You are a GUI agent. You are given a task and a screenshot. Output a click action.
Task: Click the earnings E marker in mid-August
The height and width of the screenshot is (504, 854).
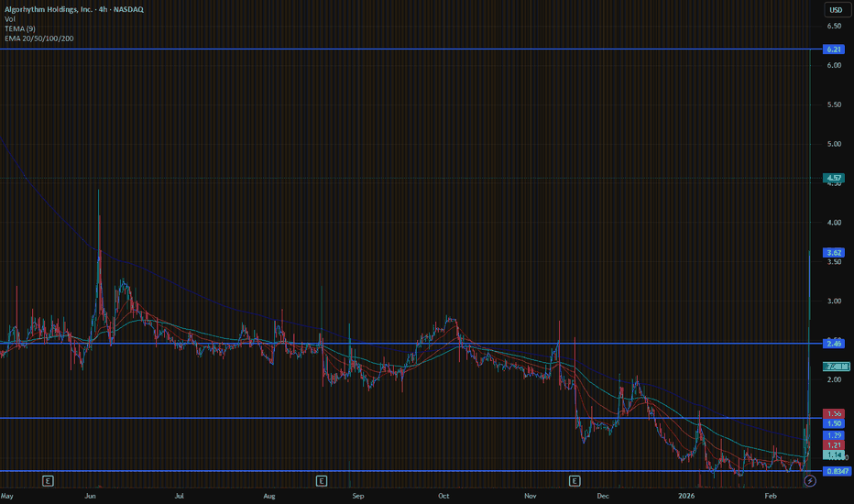point(322,480)
